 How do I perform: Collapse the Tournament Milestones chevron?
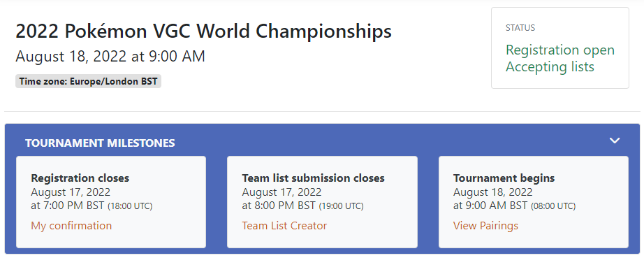[615, 141]
